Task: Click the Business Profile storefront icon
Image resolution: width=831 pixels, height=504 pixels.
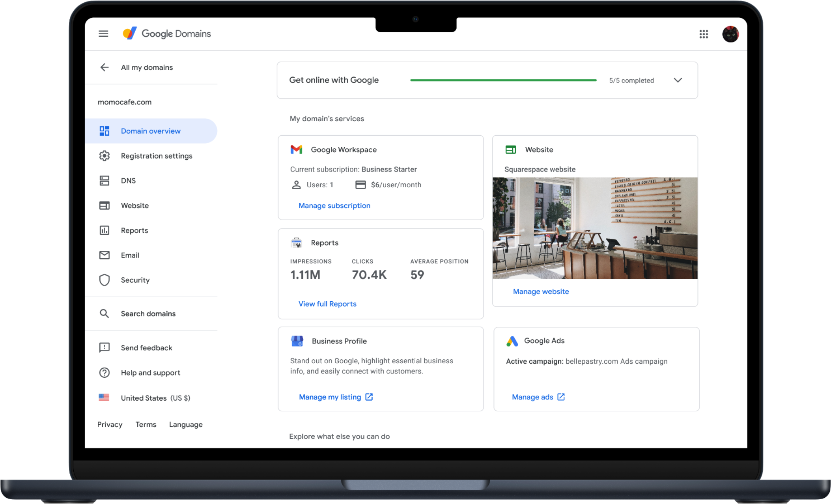Action: point(297,341)
